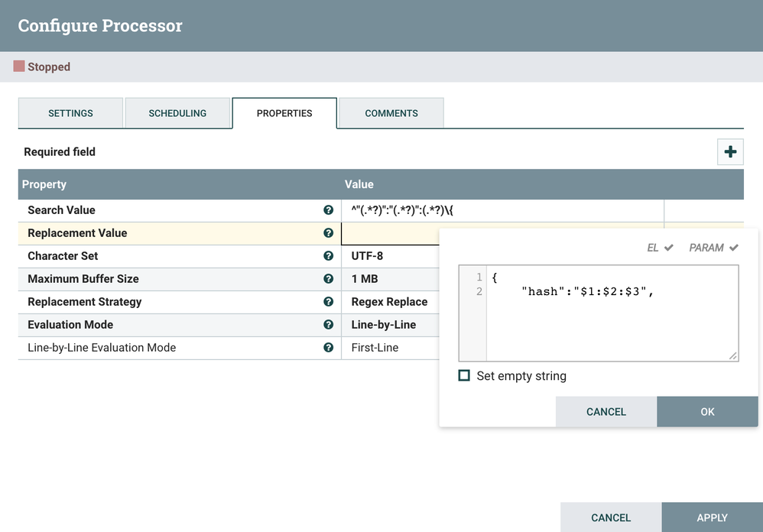The width and height of the screenshot is (763, 532).
Task: Click help icon next to Replacement Value
Action: click(x=329, y=233)
